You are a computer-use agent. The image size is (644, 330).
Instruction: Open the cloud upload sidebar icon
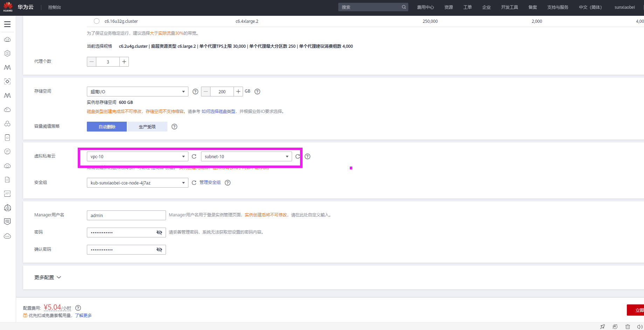pyautogui.click(x=7, y=166)
